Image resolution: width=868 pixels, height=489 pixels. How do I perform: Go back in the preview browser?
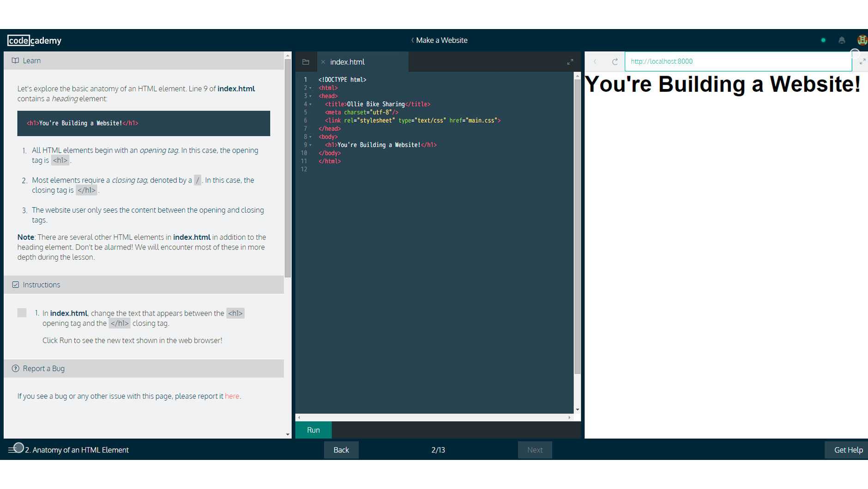click(x=595, y=61)
